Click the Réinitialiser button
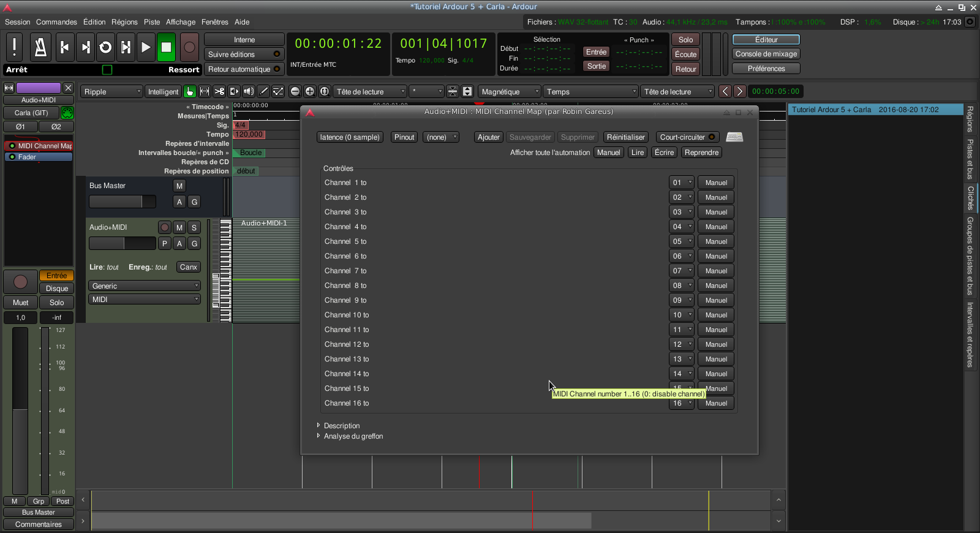 (625, 137)
